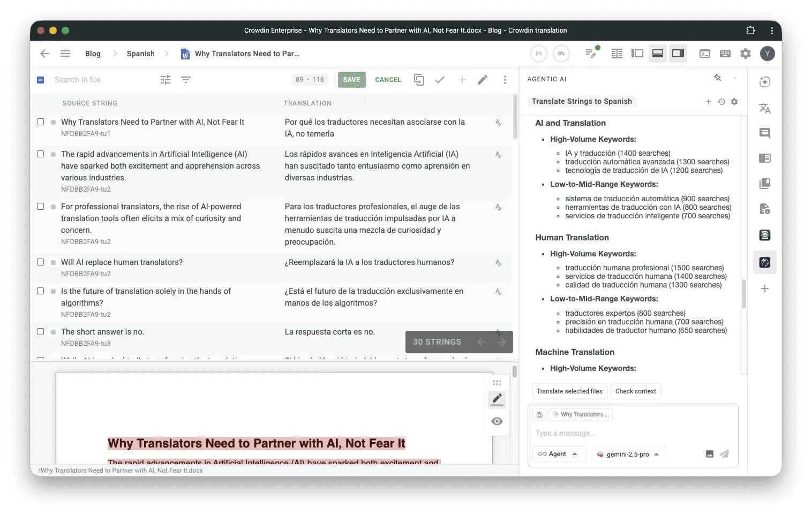
Task: Select Spanish in the breadcrumb navigation
Action: click(x=140, y=54)
